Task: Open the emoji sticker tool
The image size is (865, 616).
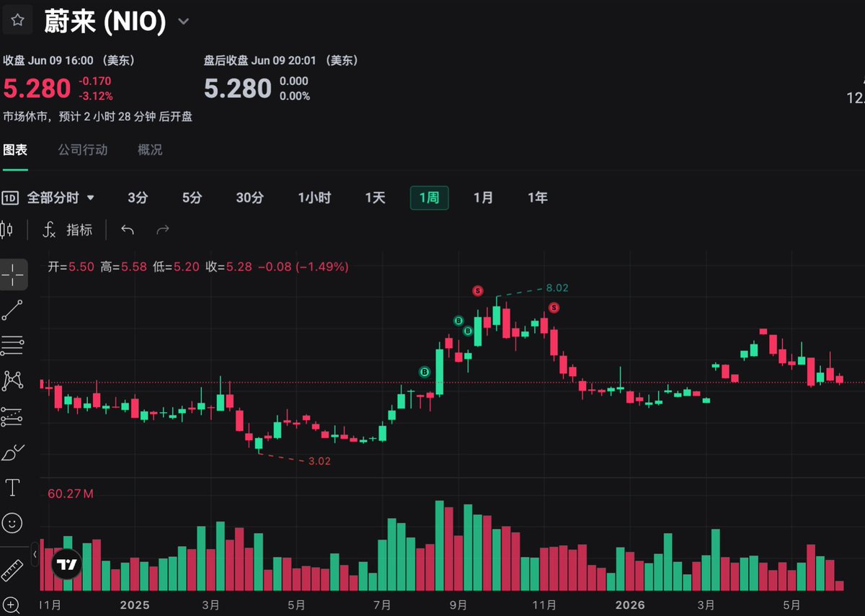Action: click(x=13, y=523)
